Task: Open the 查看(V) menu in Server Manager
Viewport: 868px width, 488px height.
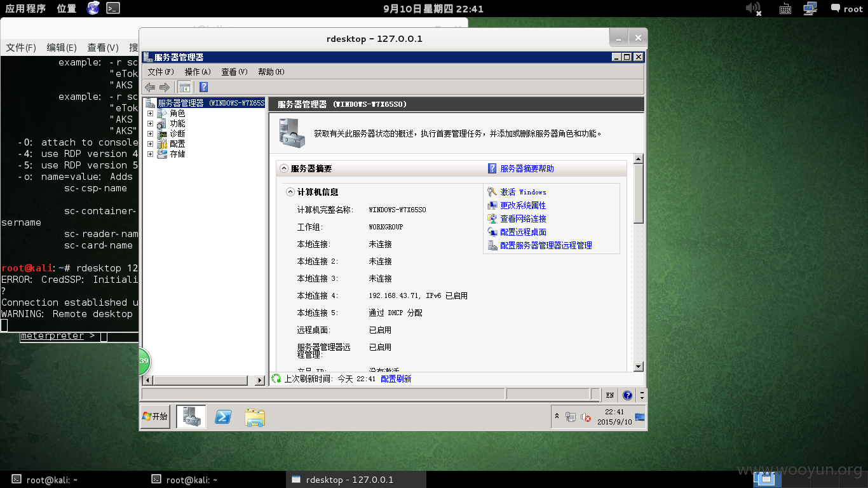Action: point(234,72)
